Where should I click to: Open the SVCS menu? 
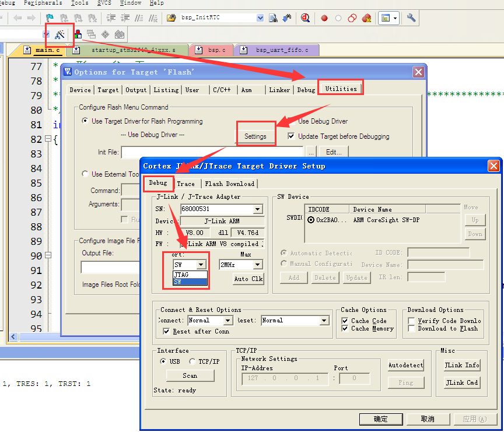104,3
